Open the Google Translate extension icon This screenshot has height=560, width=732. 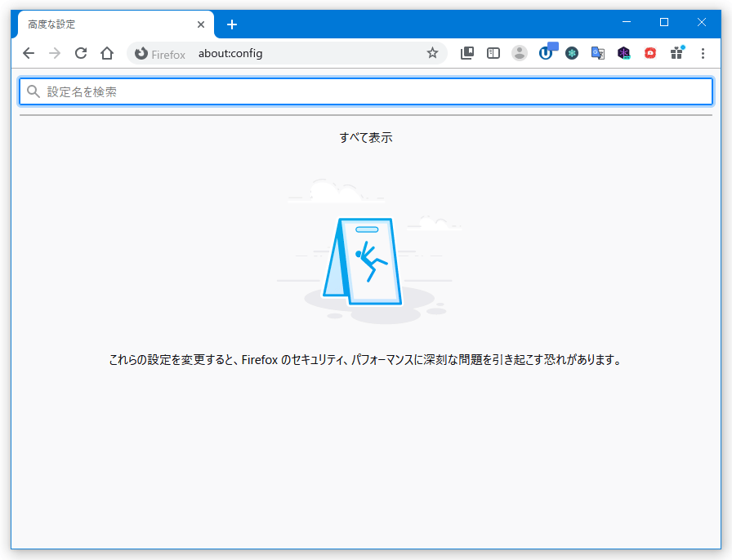click(597, 53)
